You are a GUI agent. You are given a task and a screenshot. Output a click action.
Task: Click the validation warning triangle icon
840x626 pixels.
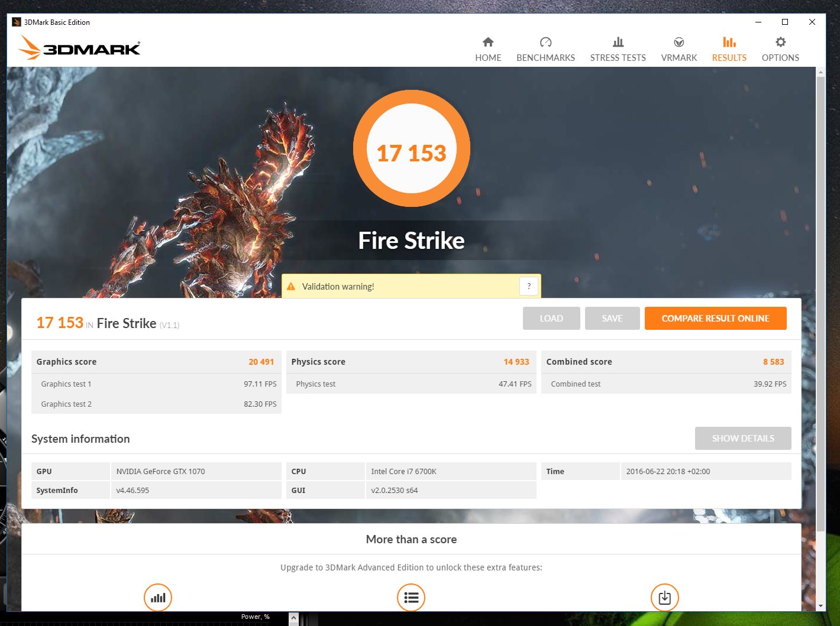coord(291,287)
